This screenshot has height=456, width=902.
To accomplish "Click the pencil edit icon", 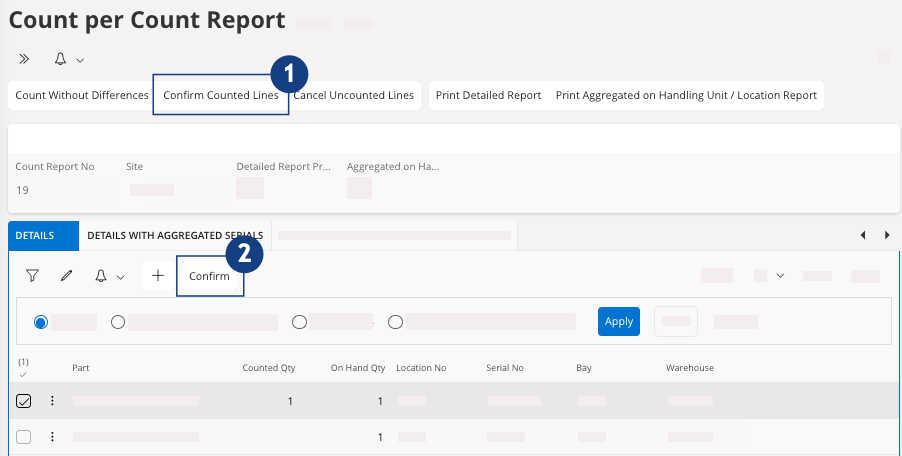I will pos(67,276).
